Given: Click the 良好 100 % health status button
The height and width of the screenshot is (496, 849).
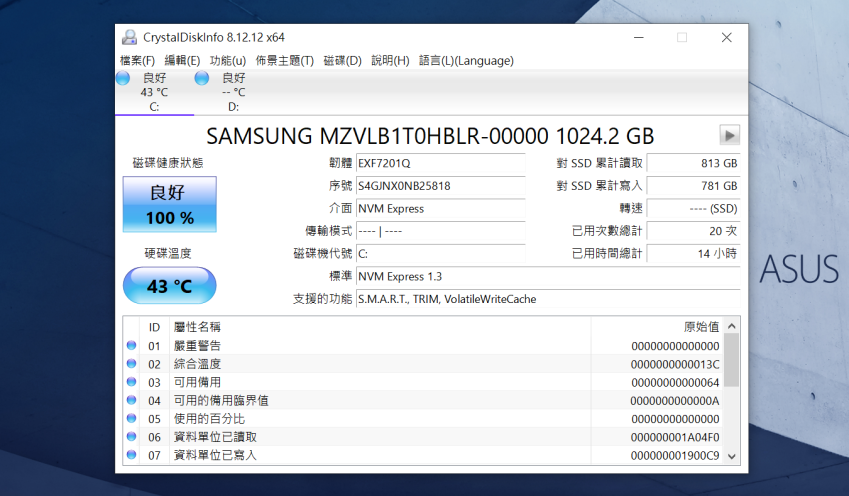Looking at the screenshot, I should (x=169, y=204).
